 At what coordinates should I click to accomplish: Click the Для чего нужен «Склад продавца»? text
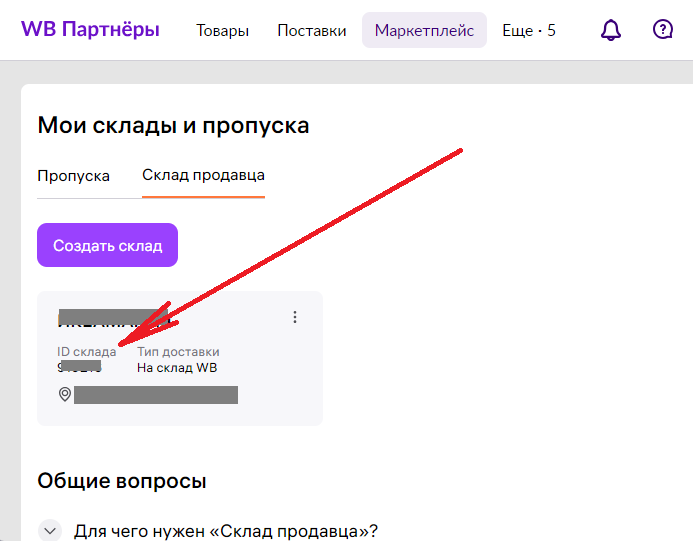pos(226,530)
